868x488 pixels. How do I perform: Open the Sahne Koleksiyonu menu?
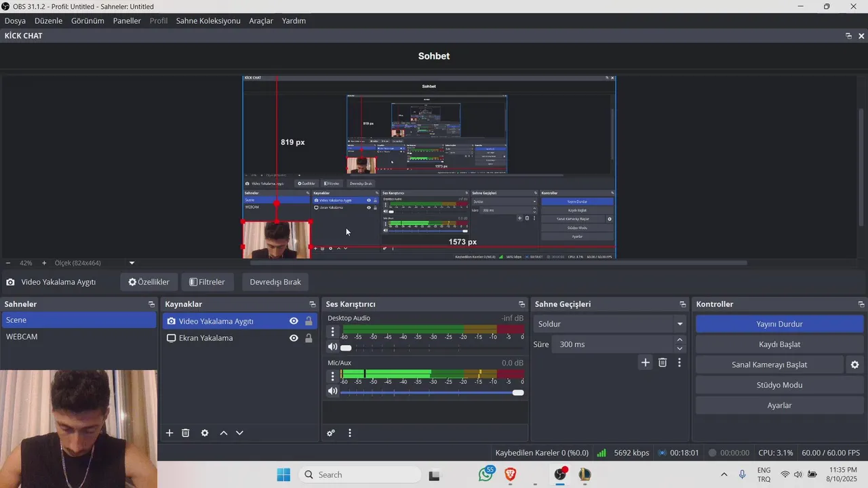(x=208, y=21)
